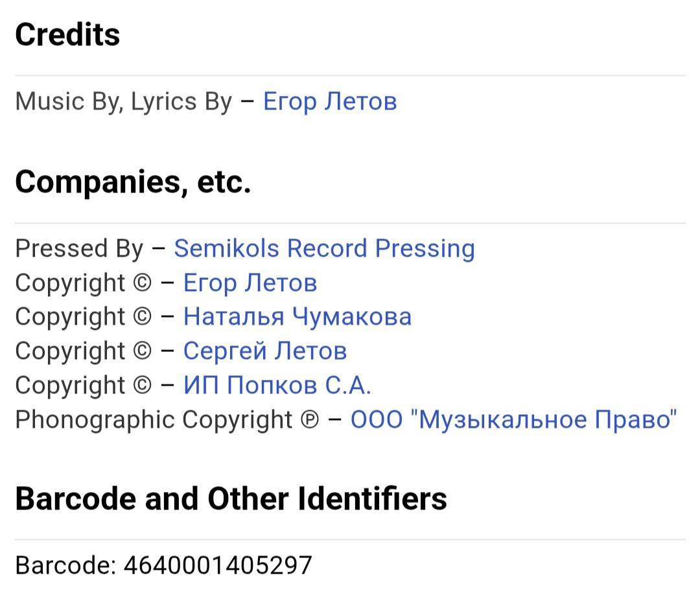Click Егор Летов link in Copyright row
This screenshot has height=597, width=700.
pos(250,283)
